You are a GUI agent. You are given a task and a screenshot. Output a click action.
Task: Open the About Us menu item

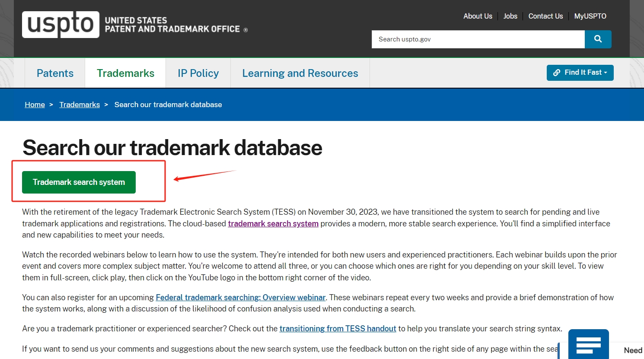click(477, 16)
